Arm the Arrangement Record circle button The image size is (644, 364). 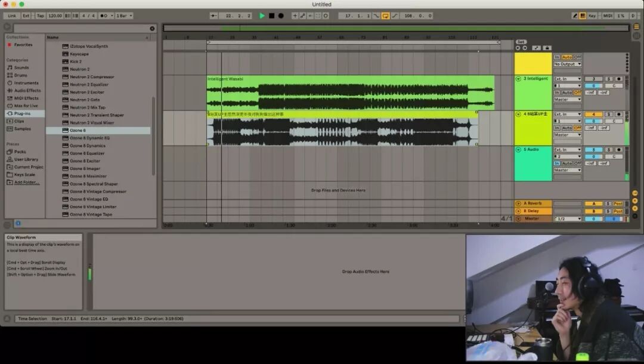click(x=281, y=16)
